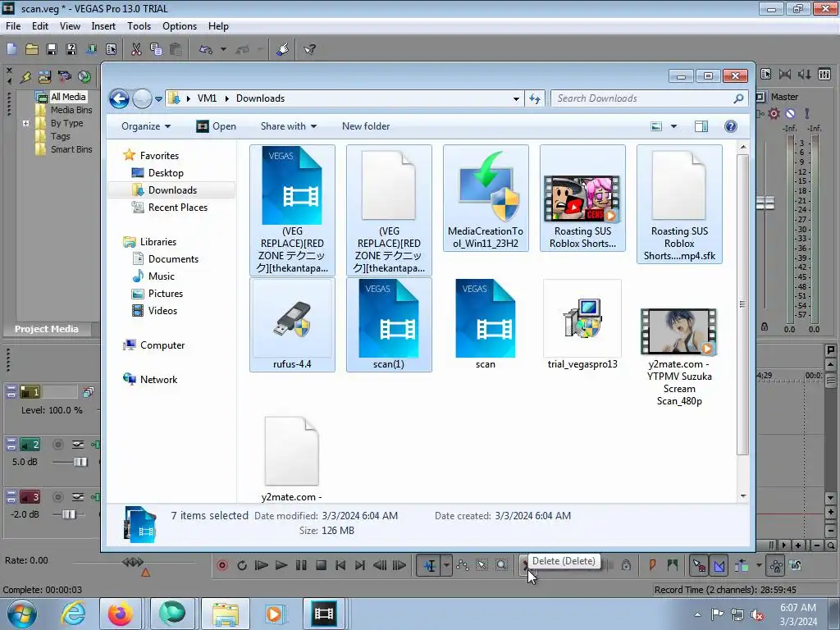Click the Record button in transport bar
The width and height of the screenshot is (840, 630).
pos(222,565)
